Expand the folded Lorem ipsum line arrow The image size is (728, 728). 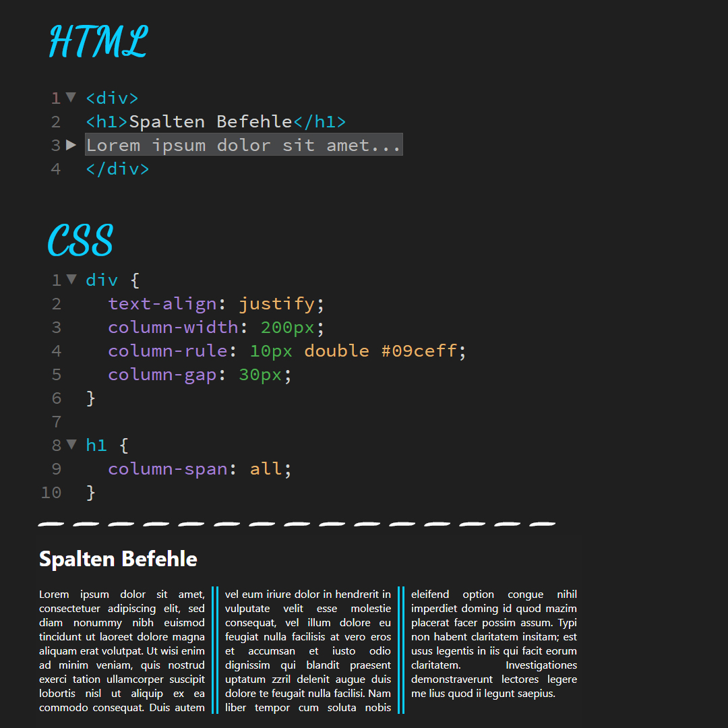[x=71, y=145]
